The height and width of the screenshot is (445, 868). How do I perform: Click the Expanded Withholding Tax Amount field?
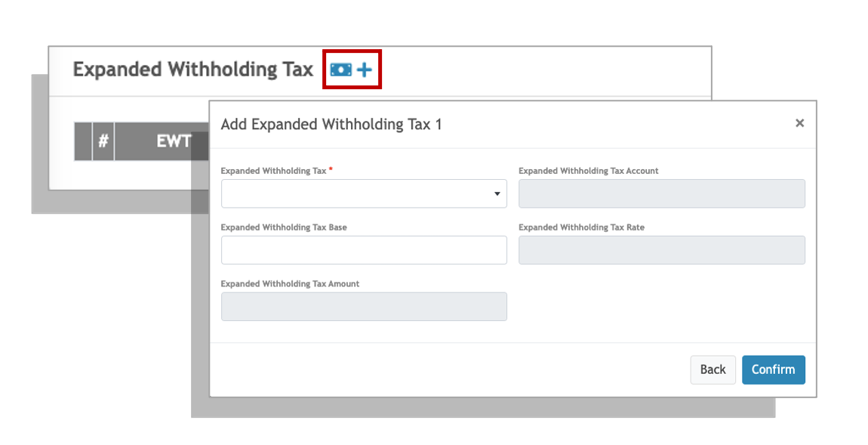click(364, 307)
